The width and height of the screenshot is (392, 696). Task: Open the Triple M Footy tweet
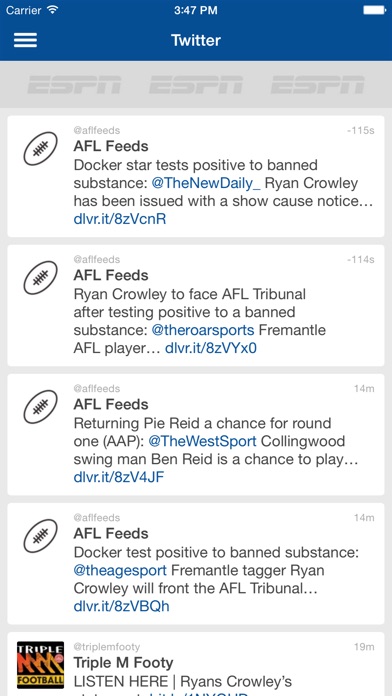coord(196,664)
